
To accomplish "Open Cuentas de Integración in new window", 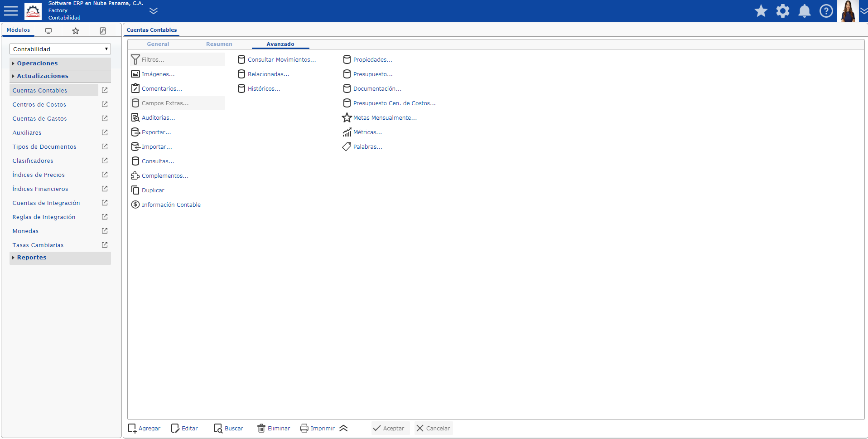I will 105,203.
